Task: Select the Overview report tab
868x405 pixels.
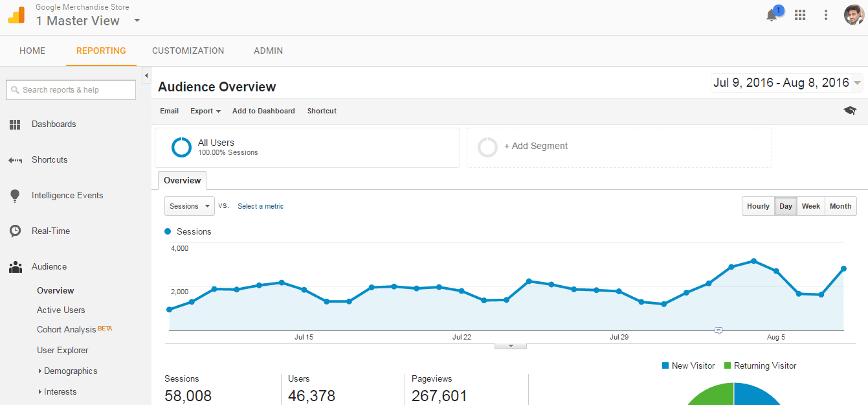Action: pos(182,180)
